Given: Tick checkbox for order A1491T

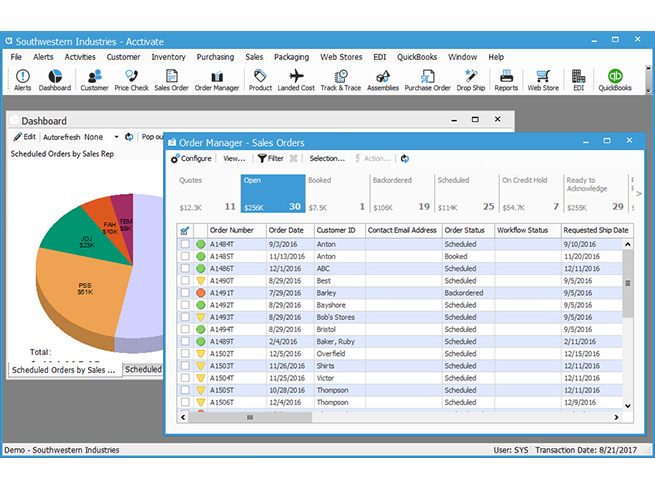Looking at the screenshot, I should tap(185, 292).
